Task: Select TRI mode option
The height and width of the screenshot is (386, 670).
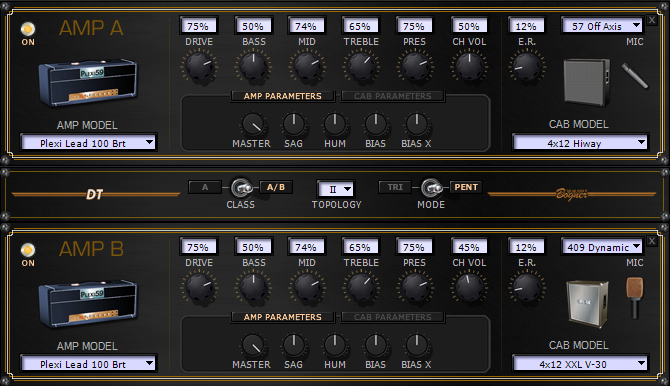Action: point(395,187)
